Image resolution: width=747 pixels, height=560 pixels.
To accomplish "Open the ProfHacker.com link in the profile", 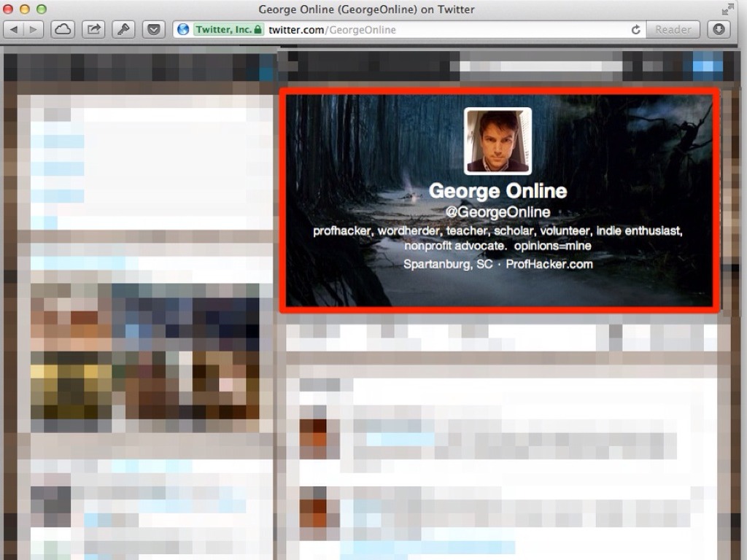I will (549, 264).
